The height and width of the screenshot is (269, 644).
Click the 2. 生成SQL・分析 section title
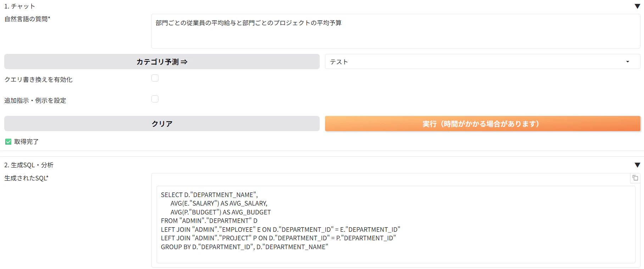[x=29, y=165]
